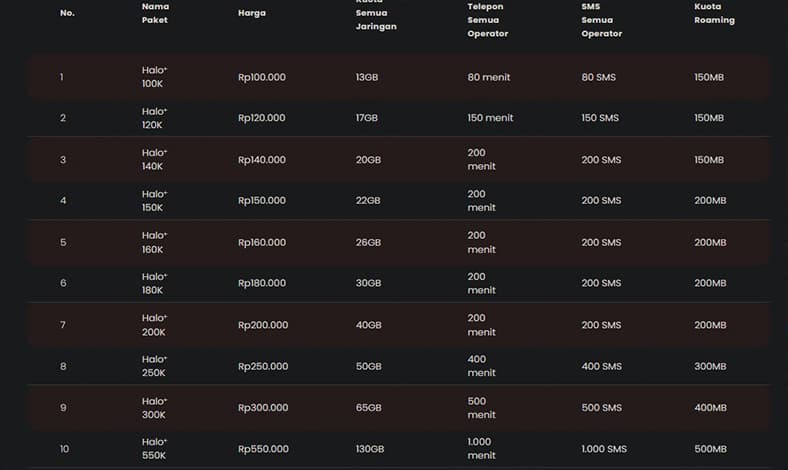Click the '300MB' roaming quota cell
The height and width of the screenshot is (470, 788).
point(711,366)
